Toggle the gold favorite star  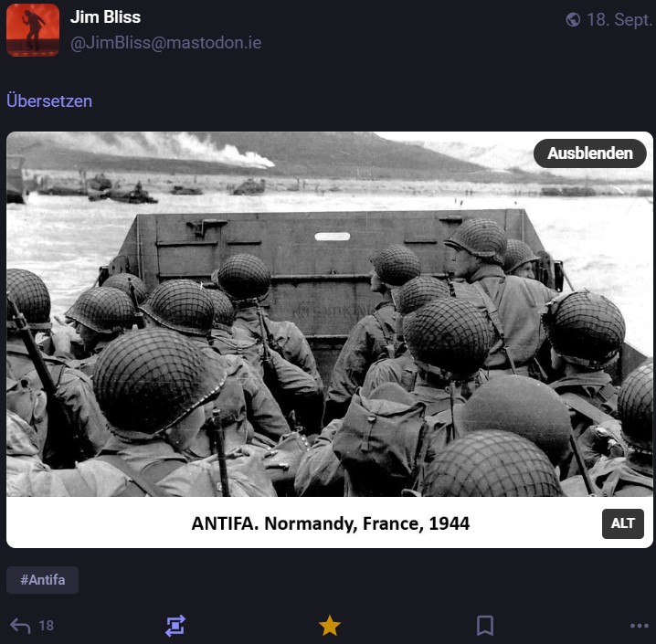[x=330, y=626]
